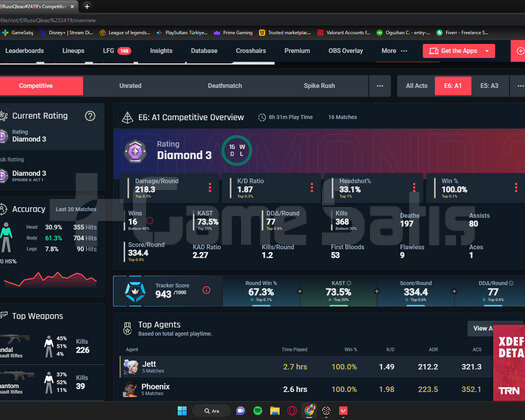Open the Headshot% card options menu
This screenshot has height=420, width=525.
414,188
